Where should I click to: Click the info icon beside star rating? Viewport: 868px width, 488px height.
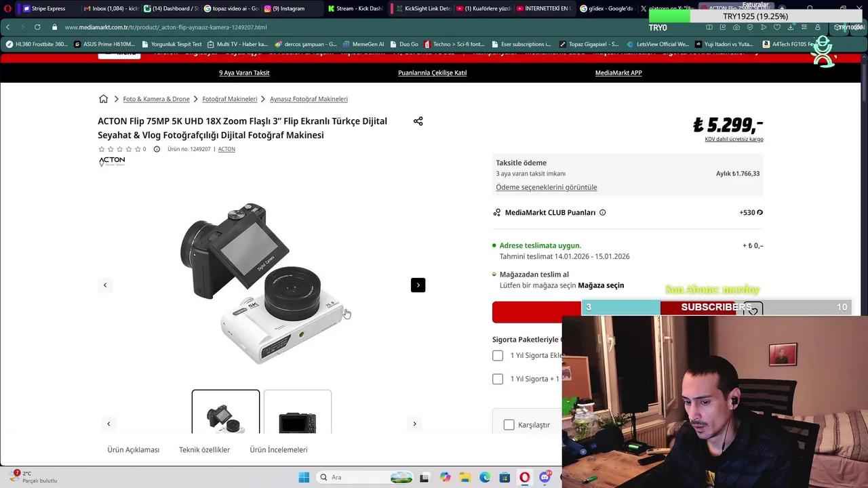coord(157,149)
